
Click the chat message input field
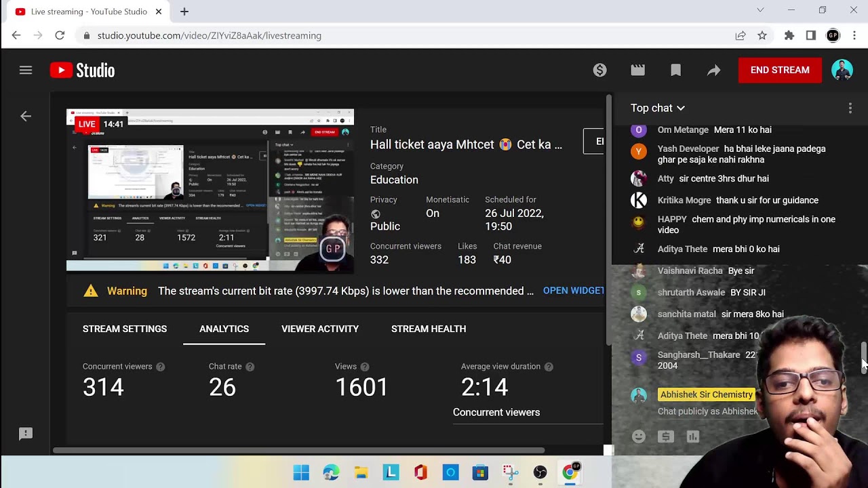coord(707,411)
